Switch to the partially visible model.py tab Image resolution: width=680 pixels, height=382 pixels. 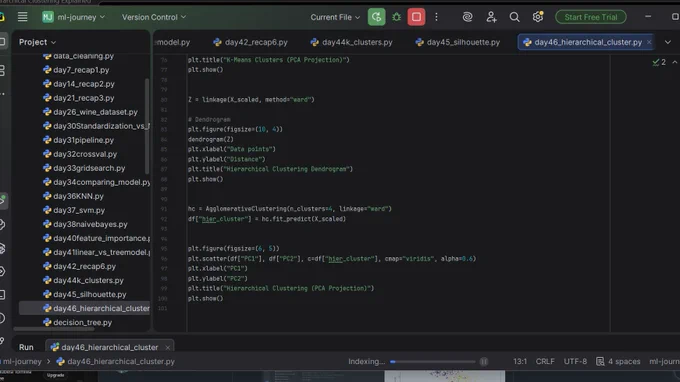(x=173, y=42)
